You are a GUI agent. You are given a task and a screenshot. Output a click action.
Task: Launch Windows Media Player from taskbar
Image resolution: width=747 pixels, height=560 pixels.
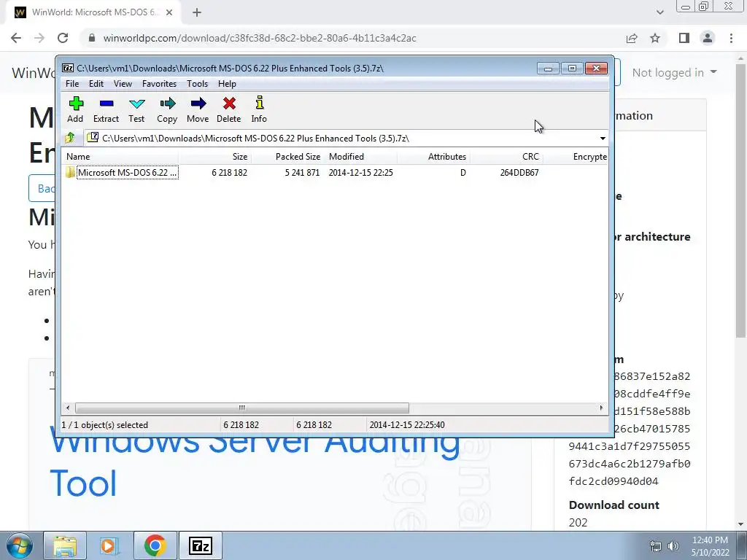click(x=109, y=545)
